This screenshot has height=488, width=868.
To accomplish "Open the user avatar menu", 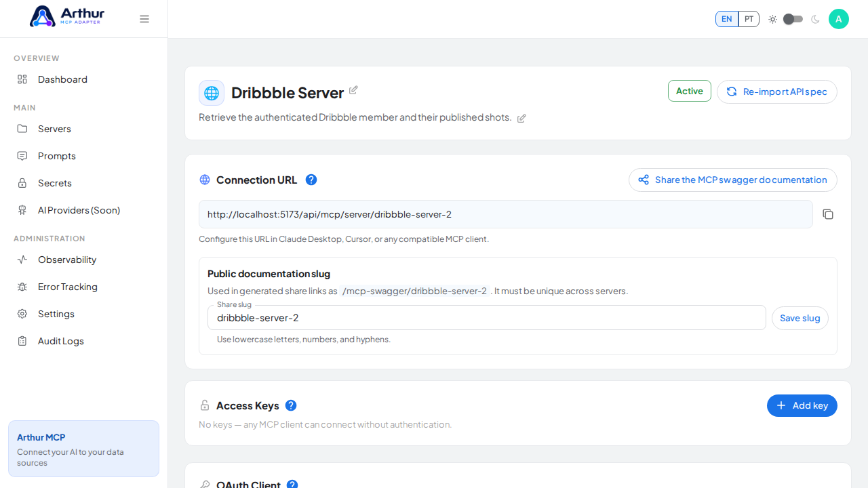I will [839, 19].
